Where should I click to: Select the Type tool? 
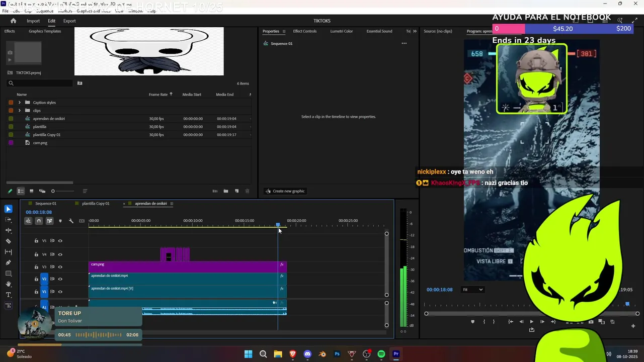coord(9,295)
